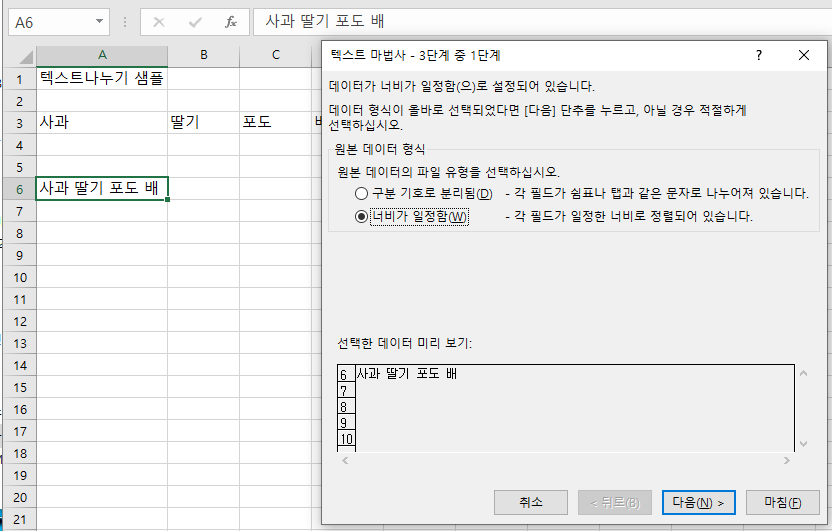
Task: Select column header C
Action: [x=275, y=55]
